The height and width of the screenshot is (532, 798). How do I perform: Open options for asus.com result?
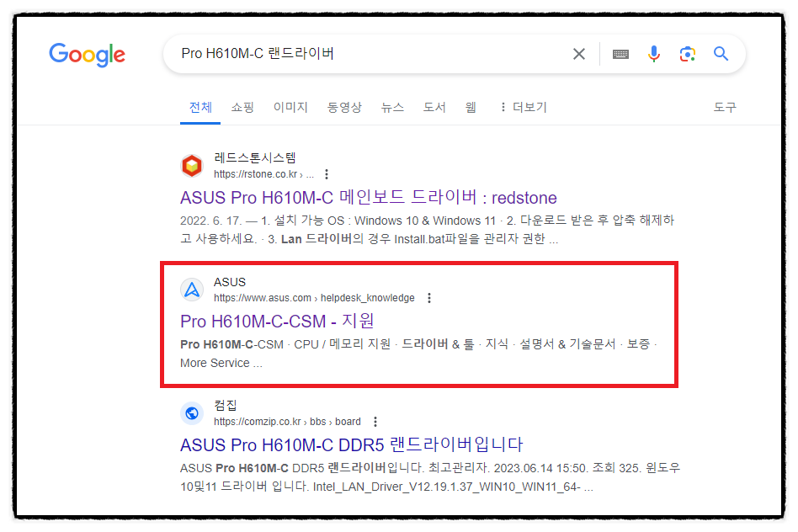[429, 298]
